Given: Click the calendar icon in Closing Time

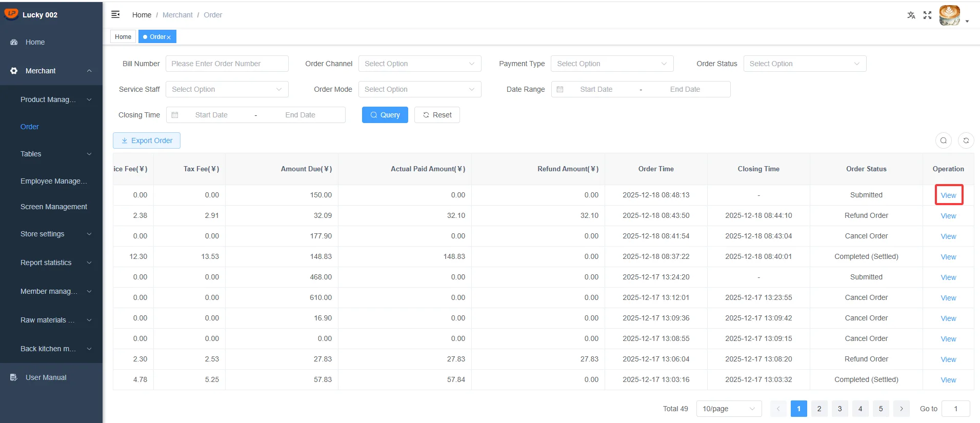Looking at the screenshot, I should pos(175,115).
